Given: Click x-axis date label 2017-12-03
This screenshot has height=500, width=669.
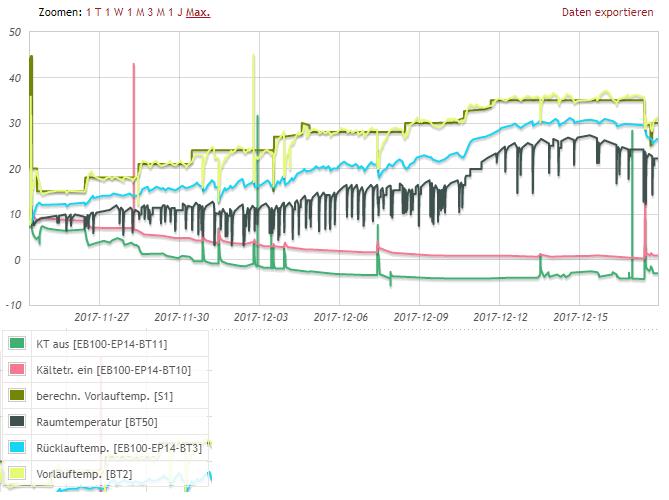Looking at the screenshot, I should point(261,317).
